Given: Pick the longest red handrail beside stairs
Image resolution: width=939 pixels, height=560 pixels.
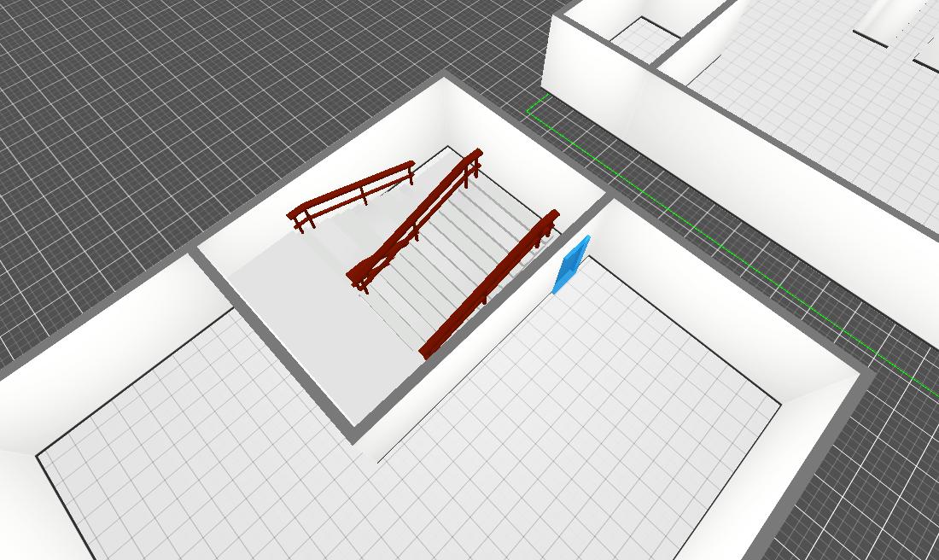Looking at the screenshot, I should click(490, 285).
